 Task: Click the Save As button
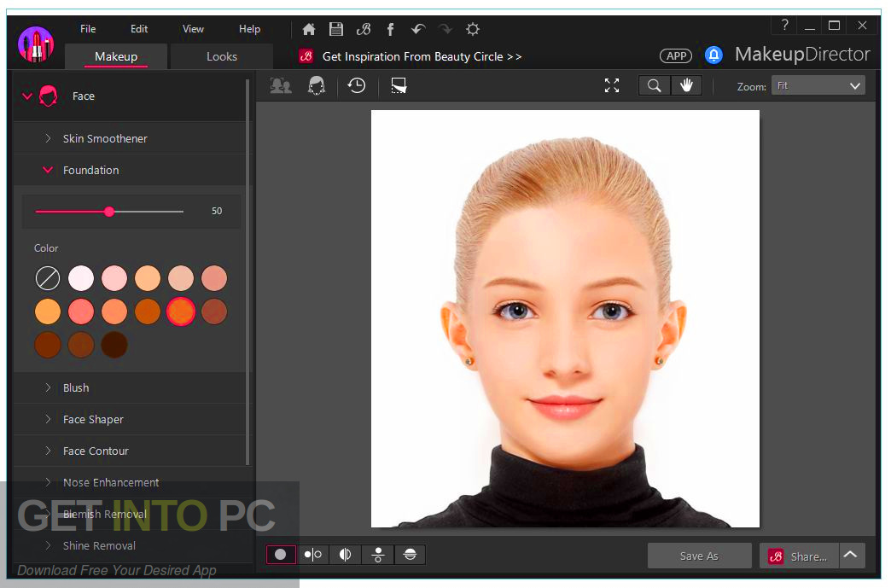click(x=699, y=556)
